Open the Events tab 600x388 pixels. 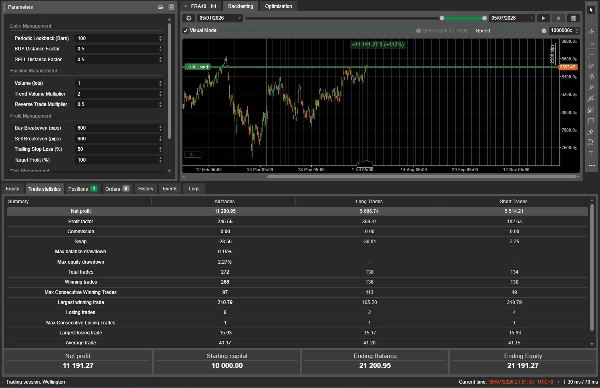(x=170, y=189)
